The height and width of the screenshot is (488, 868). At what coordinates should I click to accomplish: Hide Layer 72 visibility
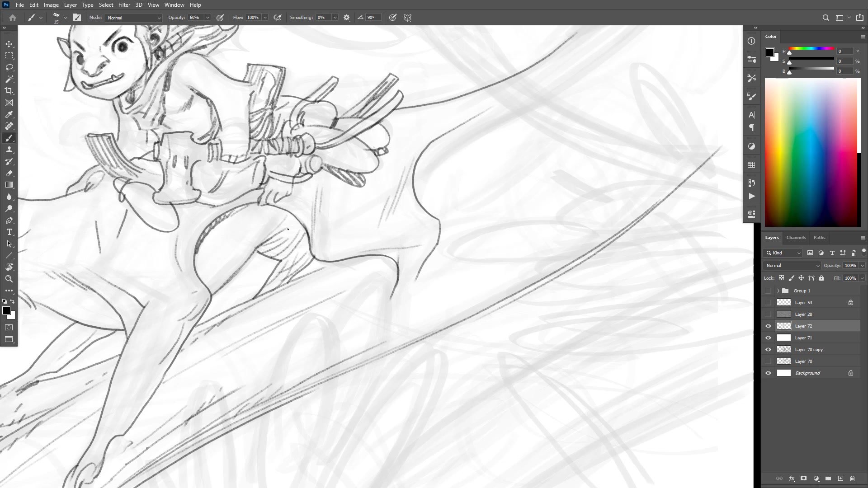[768, 326]
